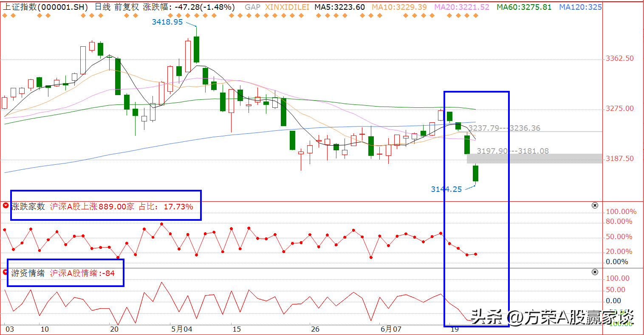
Task: Toggle the MA60:3275.81 moving average label
Action: click(x=524, y=7)
